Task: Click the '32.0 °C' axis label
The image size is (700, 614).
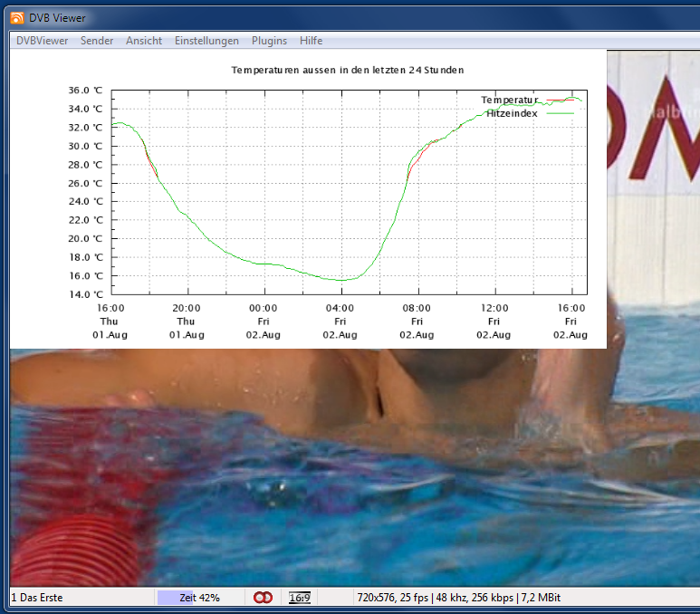Action: [x=85, y=128]
